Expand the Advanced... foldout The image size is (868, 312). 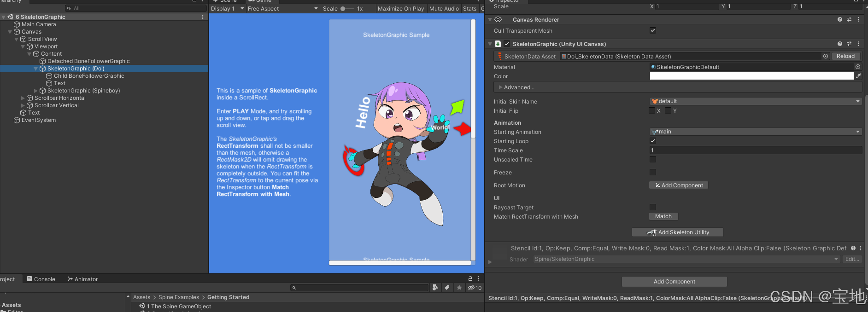click(x=501, y=87)
